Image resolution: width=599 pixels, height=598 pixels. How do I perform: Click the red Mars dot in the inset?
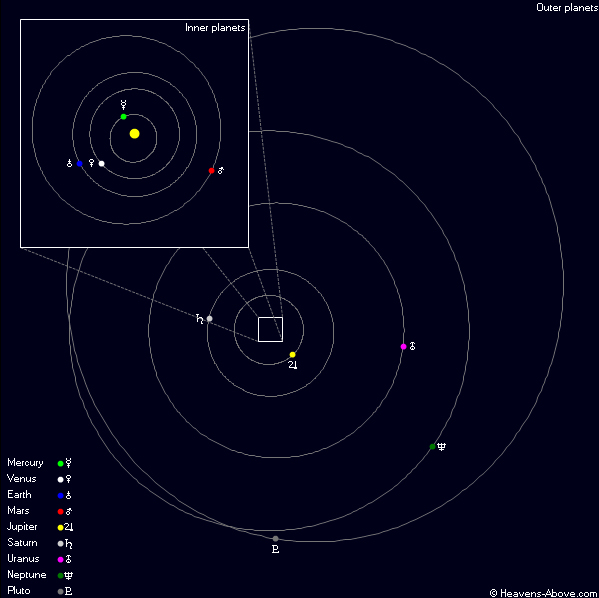(x=211, y=170)
